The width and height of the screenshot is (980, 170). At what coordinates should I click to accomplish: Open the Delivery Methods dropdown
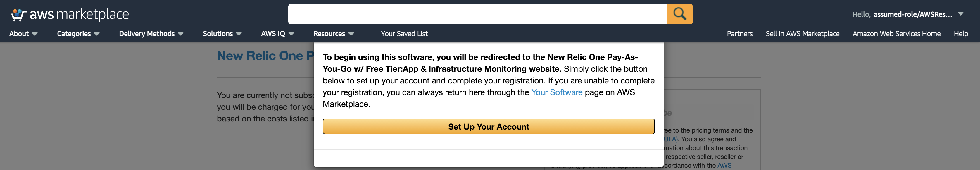click(x=151, y=34)
